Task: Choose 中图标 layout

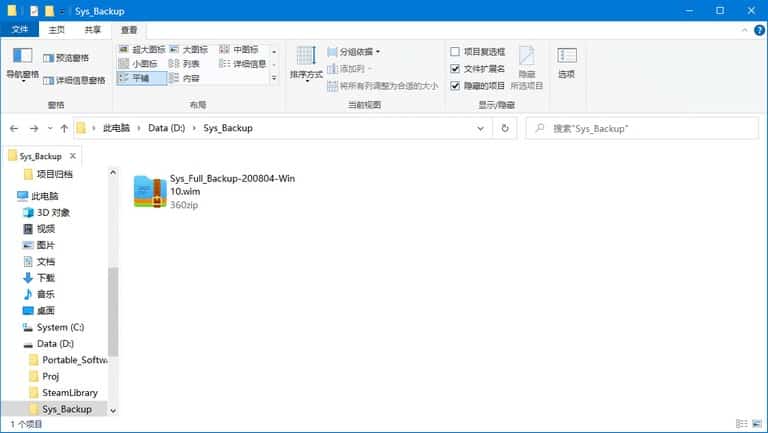Action: click(239, 49)
